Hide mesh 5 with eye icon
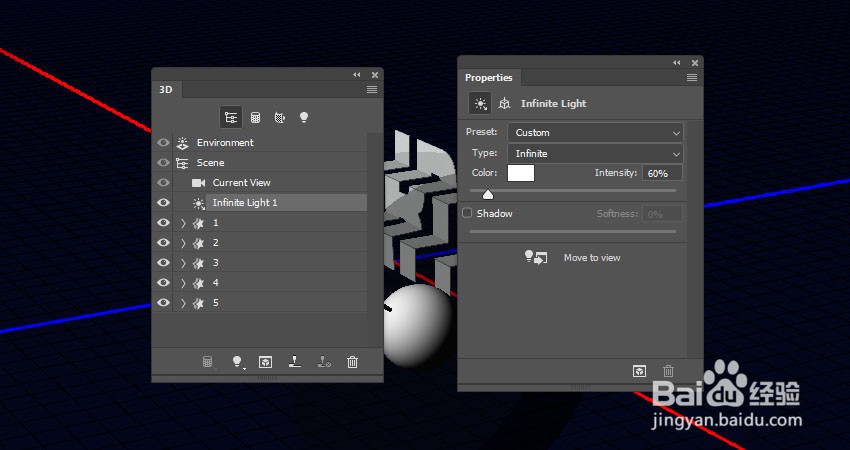The image size is (850, 450). 163,303
